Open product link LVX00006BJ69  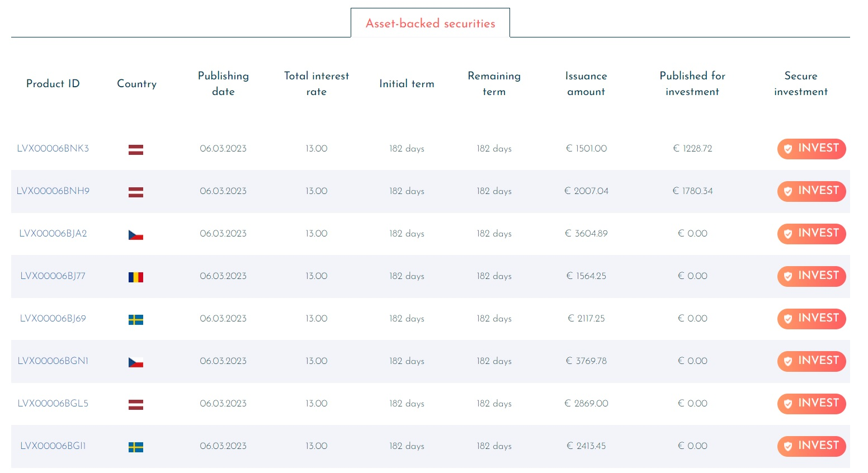pyautogui.click(x=53, y=319)
